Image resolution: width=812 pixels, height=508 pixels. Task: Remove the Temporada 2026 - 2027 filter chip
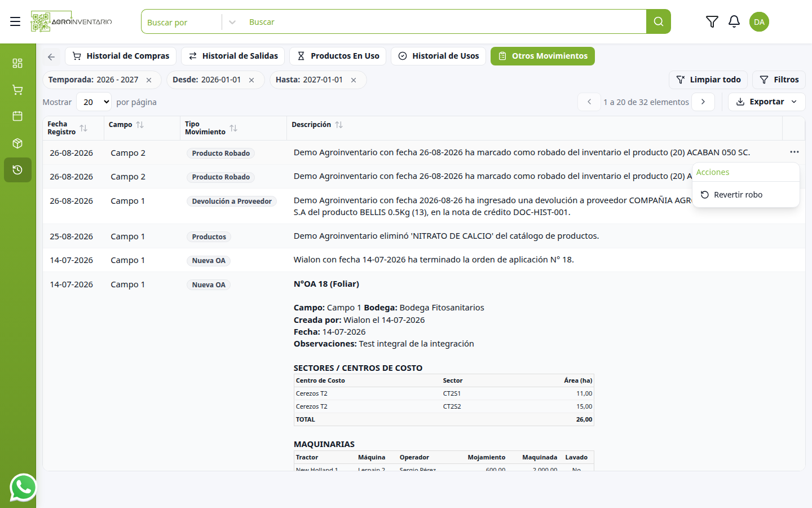(149, 80)
